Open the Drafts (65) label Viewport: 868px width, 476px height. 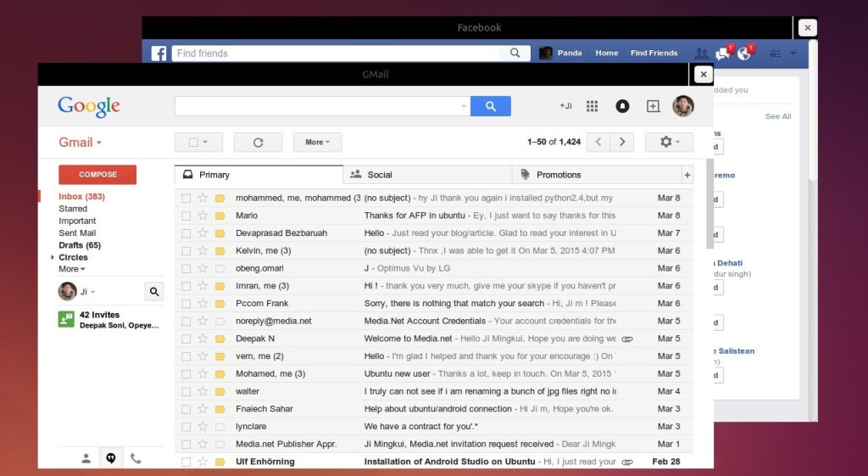coord(80,245)
